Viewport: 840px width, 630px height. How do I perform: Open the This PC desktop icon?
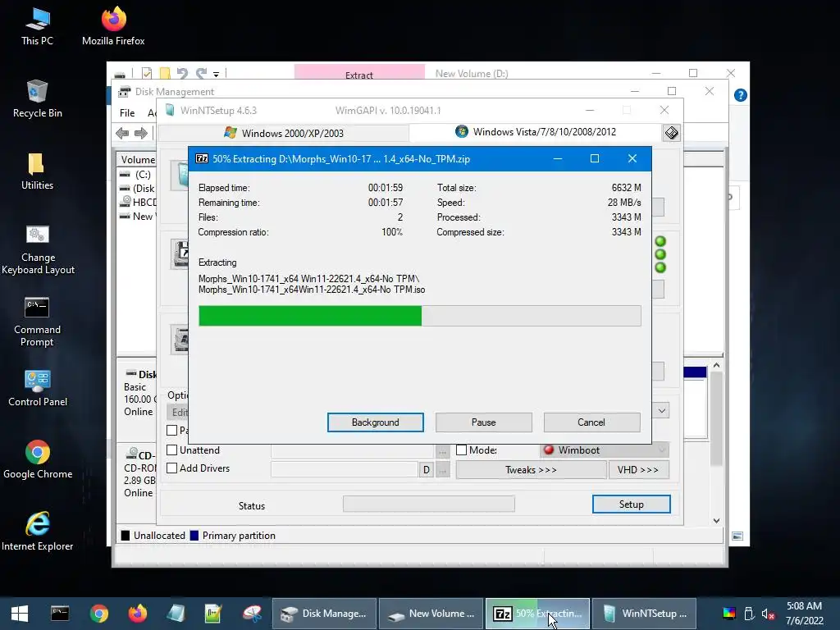pos(37,27)
